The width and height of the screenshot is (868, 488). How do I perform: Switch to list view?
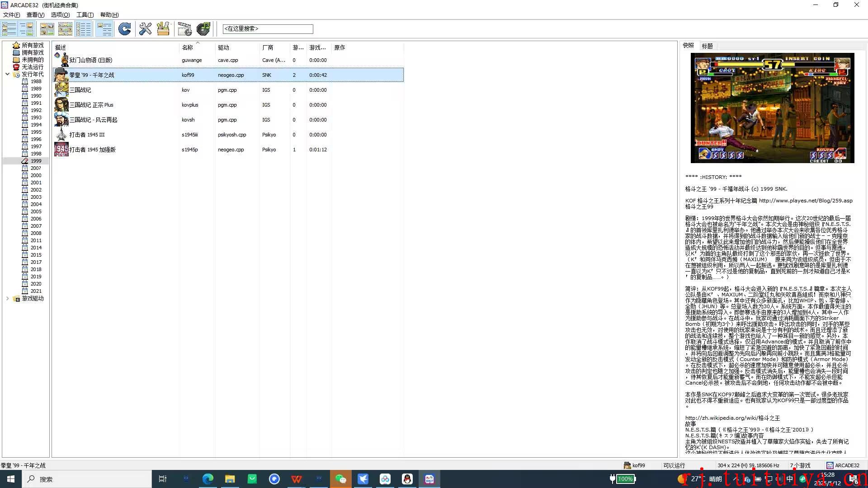coord(83,29)
